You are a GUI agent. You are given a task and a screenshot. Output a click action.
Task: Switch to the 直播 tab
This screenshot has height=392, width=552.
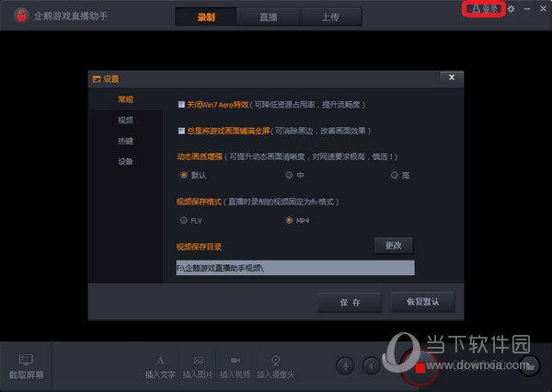click(269, 17)
